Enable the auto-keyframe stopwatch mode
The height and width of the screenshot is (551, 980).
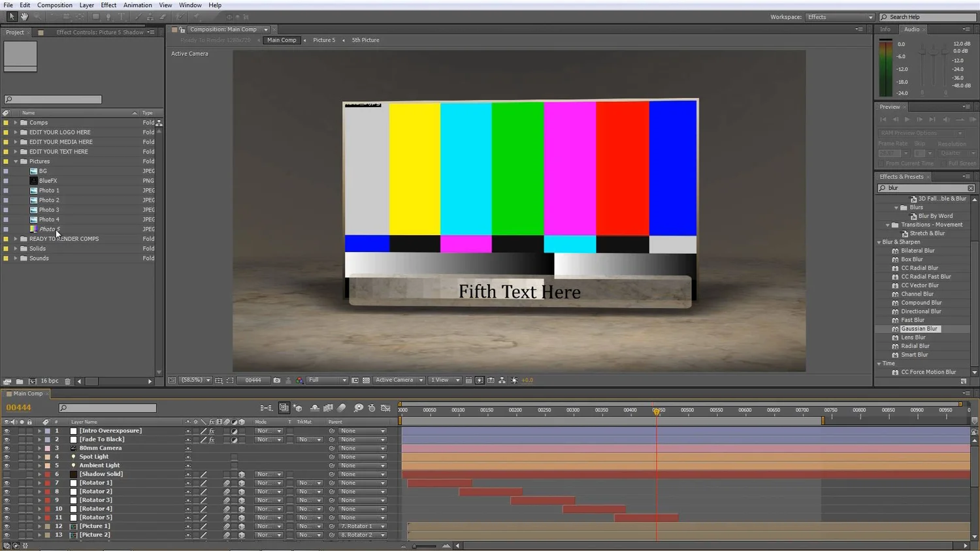coord(372,407)
